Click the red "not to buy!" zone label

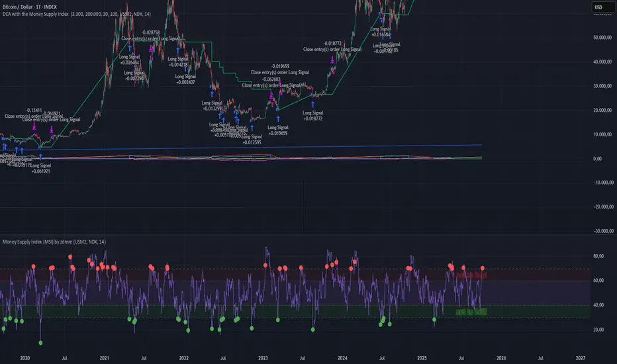(471, 275)
